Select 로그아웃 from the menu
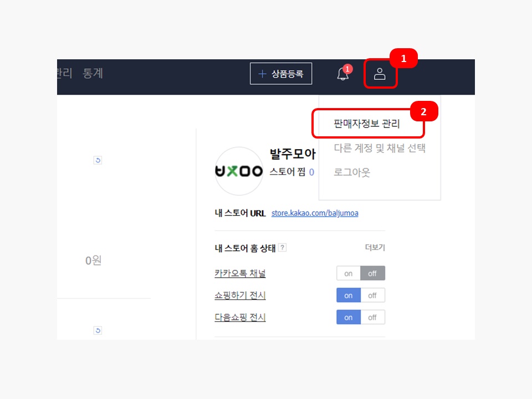532x399 pixels. [352, 172]
